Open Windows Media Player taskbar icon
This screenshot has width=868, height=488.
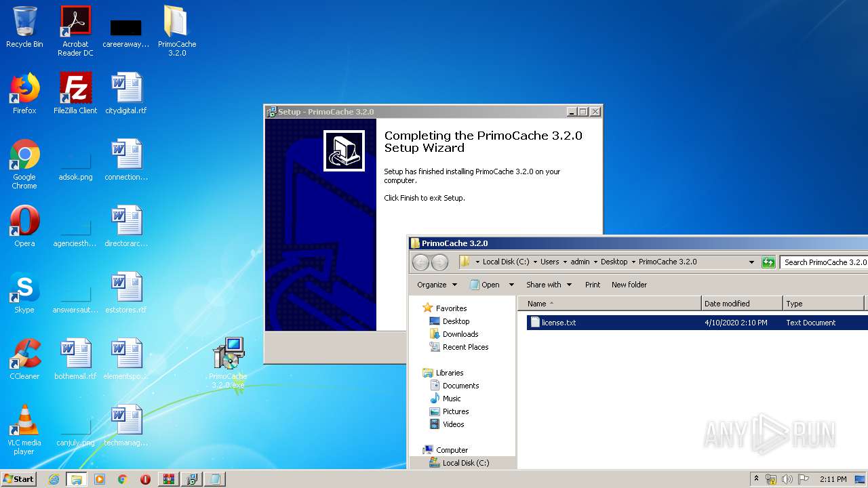(x=100, y=479)
